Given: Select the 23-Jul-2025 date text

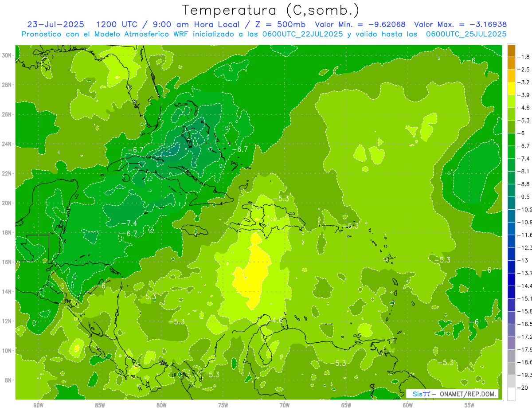Looking at the screenshot, I should point(56,24).
